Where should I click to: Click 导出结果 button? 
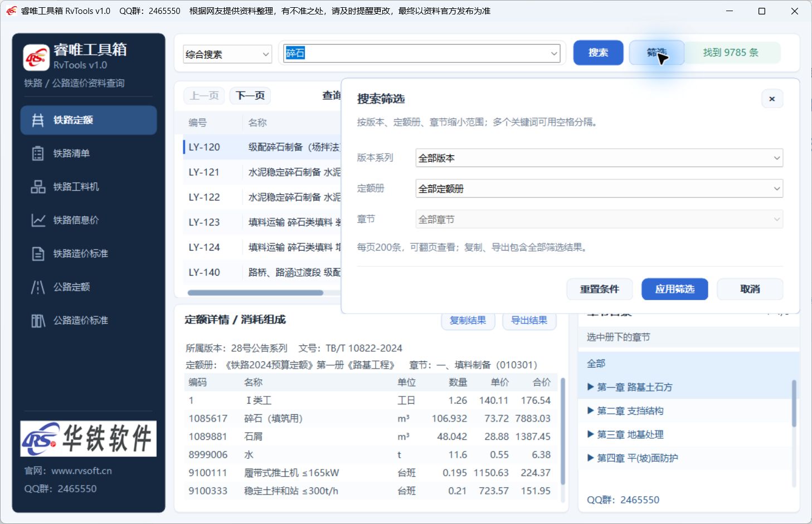tap(529, 320)
